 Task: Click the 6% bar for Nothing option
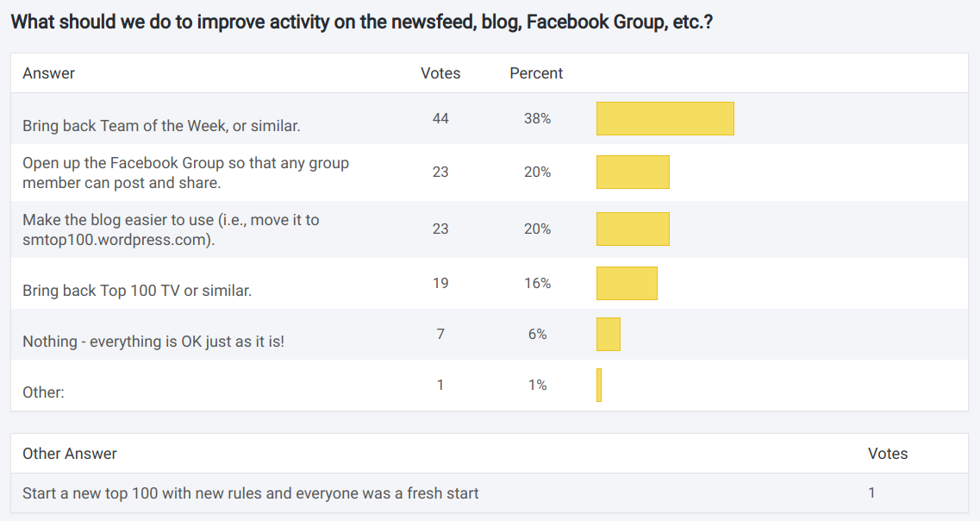(x=608, y=335)
